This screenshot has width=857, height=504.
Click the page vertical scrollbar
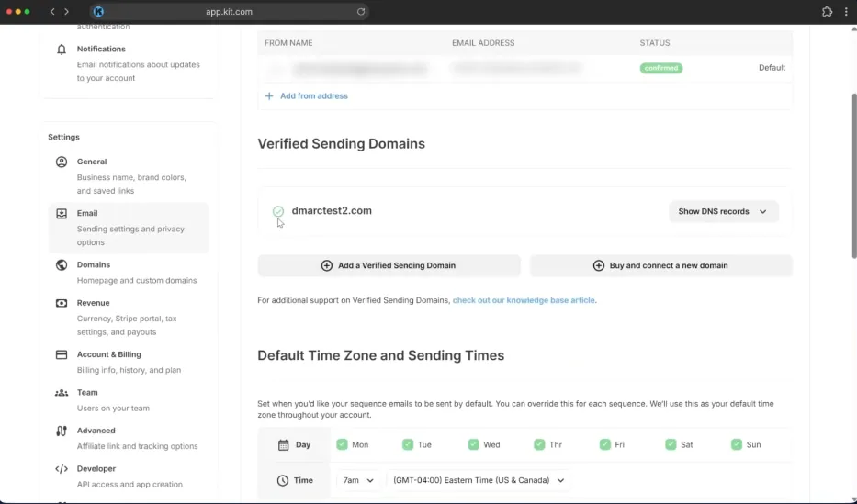(x=853, y=176)
